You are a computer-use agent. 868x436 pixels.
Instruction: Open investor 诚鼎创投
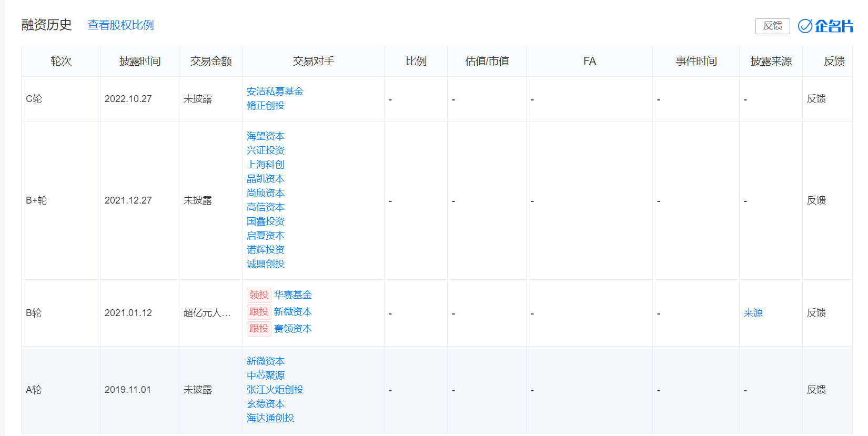coord(266,264)
